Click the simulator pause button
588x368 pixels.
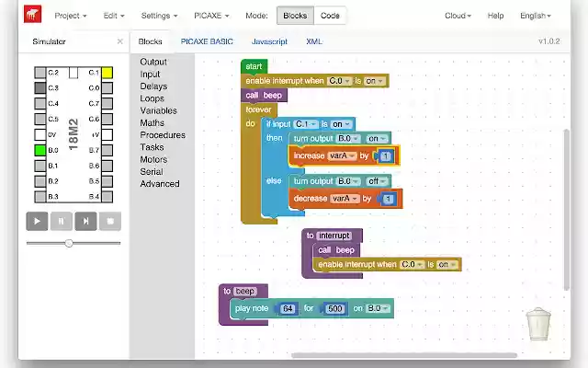[x=61, y=221]
